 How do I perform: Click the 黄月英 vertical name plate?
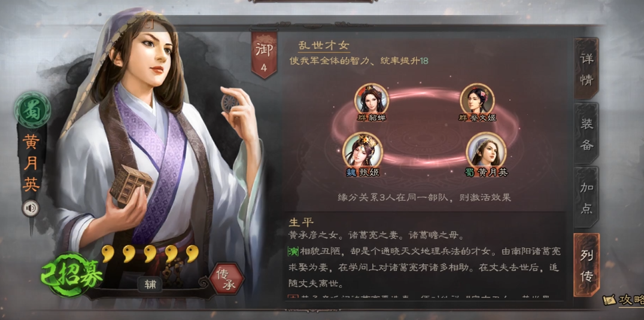(32, 163)
